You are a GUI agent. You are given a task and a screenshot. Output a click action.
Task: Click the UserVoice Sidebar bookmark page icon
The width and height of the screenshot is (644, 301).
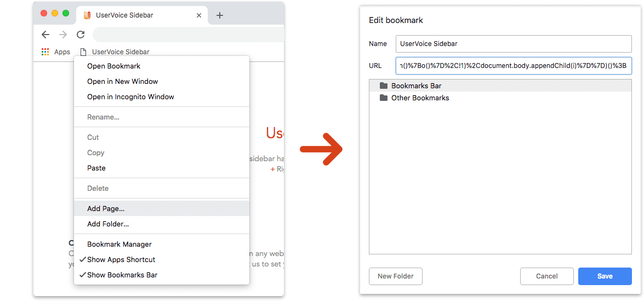tap(83, 52)
